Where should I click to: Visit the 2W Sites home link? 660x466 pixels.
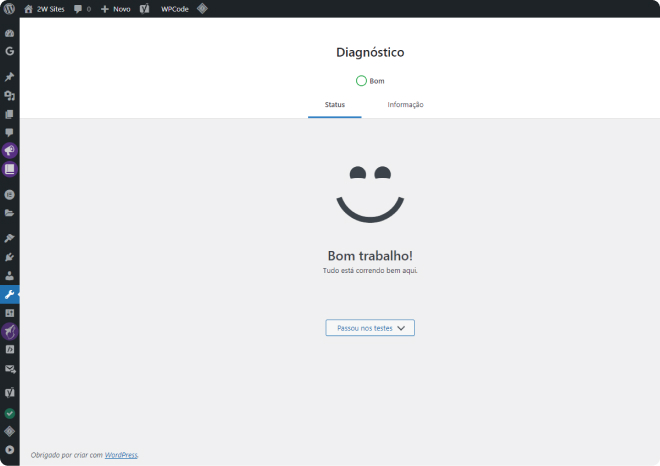(44, 9)
